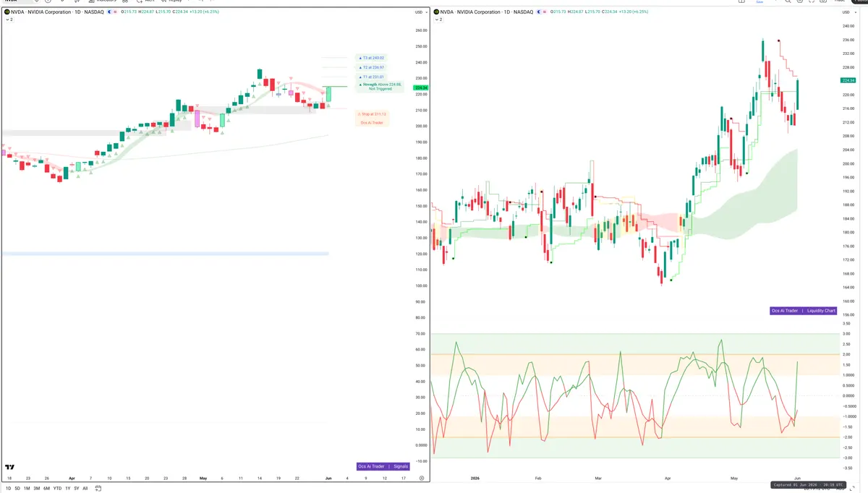
Task: Select the YTD time range
Action: 57,489
